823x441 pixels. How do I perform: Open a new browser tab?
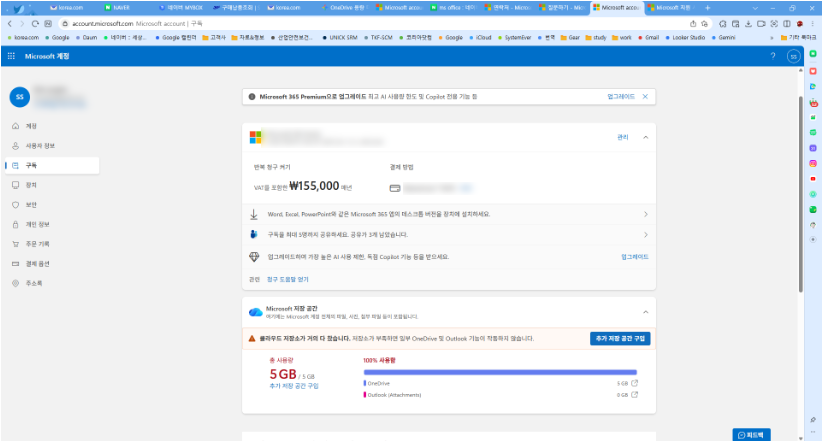coord(708,8)
